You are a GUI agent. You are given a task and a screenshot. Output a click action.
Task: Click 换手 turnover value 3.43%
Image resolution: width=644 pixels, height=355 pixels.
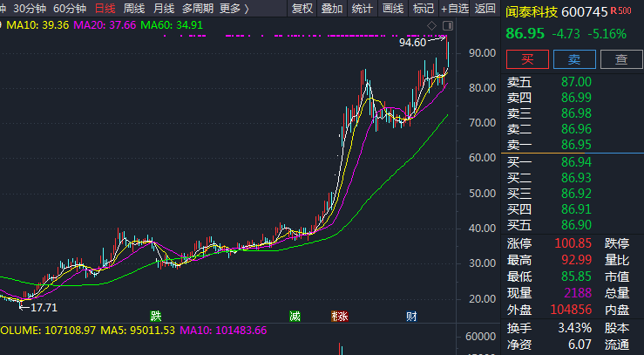(574, 328)
